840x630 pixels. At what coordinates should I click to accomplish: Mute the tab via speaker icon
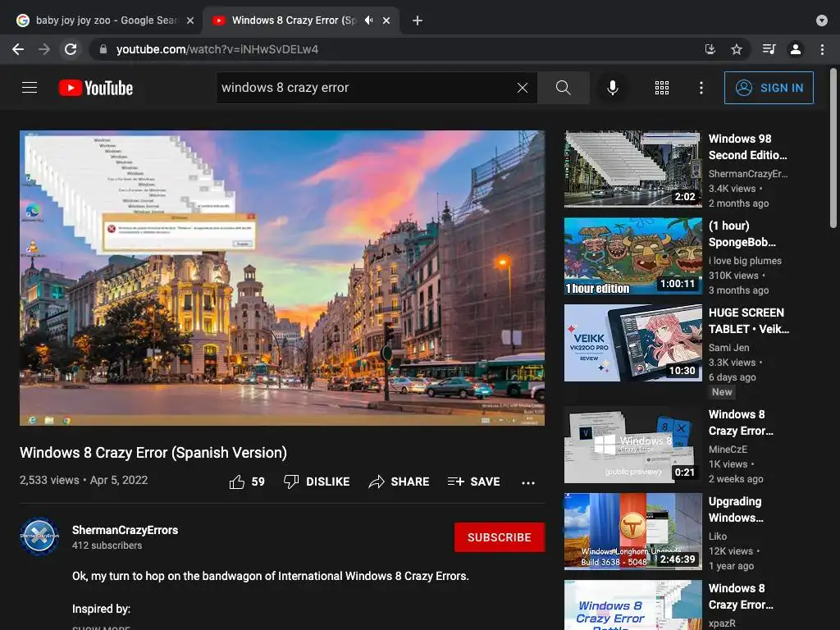pos(368,21)
